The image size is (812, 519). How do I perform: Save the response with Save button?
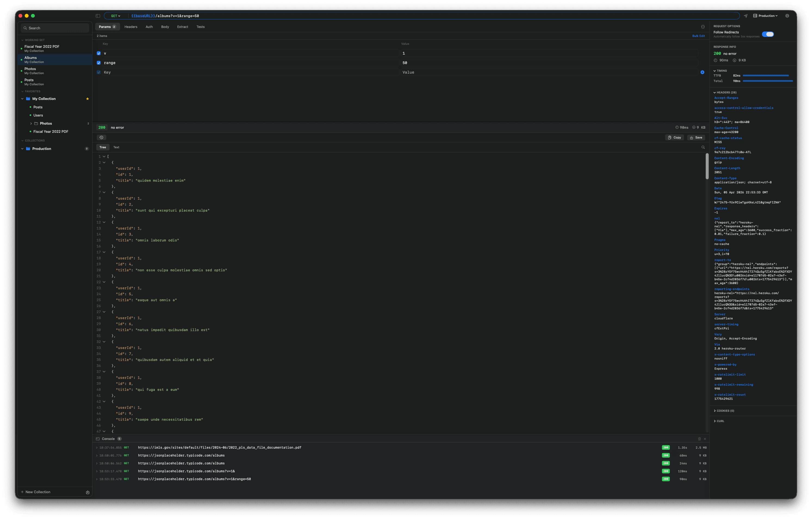point(696,137)
